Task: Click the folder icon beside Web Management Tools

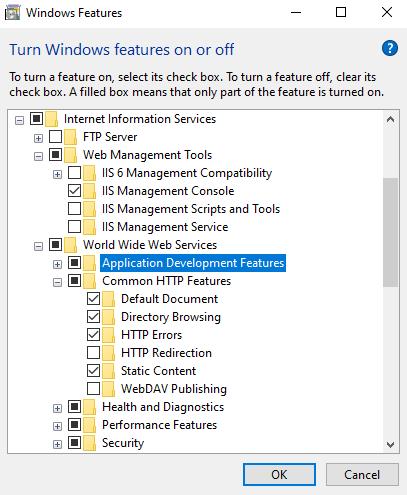Action: 70,155
